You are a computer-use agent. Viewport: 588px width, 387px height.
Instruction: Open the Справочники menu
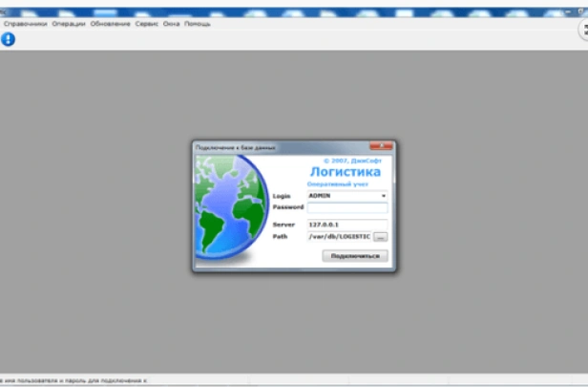coord(25,23)
